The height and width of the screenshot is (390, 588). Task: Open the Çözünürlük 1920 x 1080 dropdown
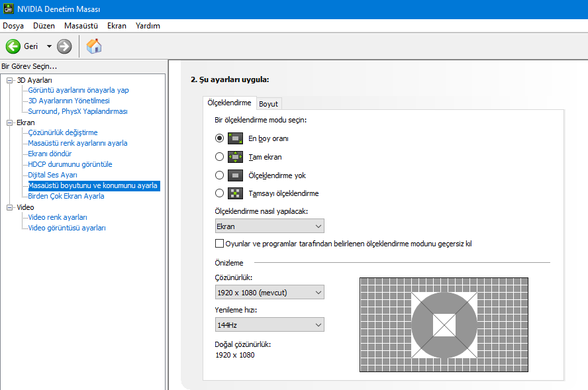click(x=269, y=292)
